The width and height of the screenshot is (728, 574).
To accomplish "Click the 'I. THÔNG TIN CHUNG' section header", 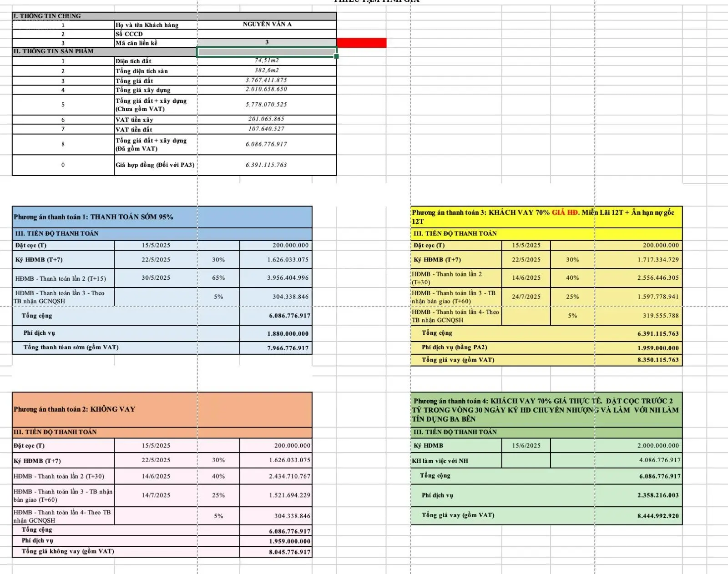I will point(174,16).
